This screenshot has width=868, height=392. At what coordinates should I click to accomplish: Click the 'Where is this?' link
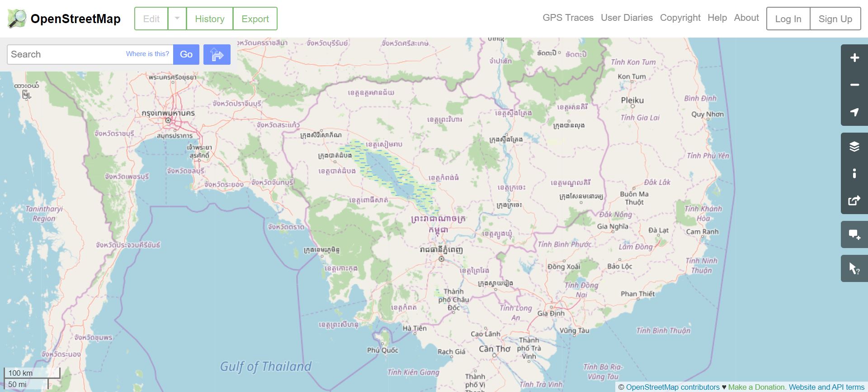coord(147,54)
